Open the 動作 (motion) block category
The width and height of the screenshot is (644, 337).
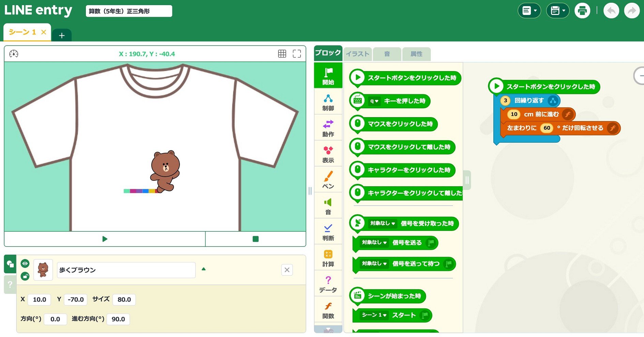click(328, 128)
